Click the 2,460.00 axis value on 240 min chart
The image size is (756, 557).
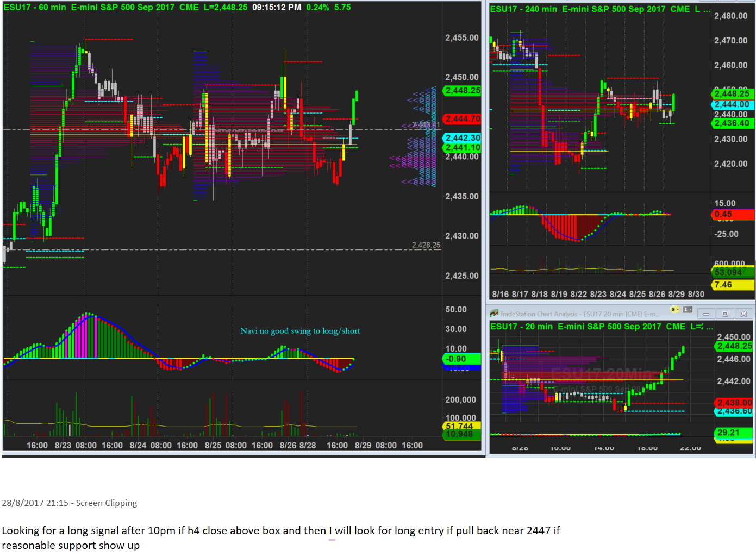click(731, 65)
